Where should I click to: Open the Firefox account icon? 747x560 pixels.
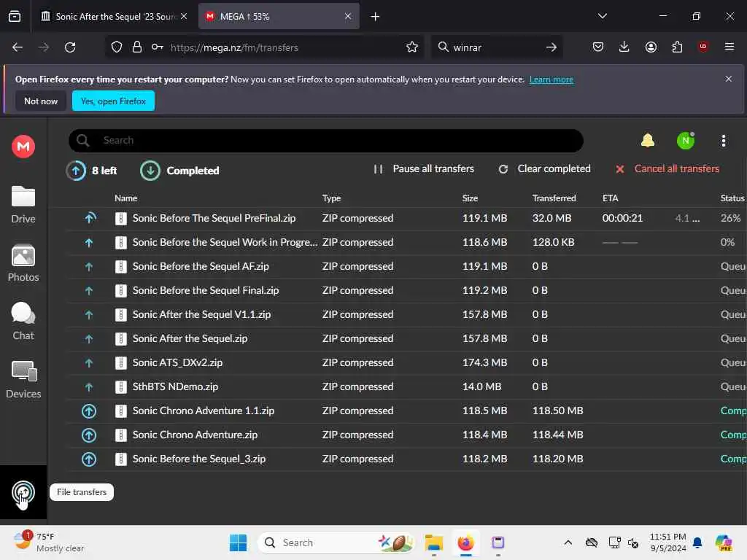click(x=651, y=47)
